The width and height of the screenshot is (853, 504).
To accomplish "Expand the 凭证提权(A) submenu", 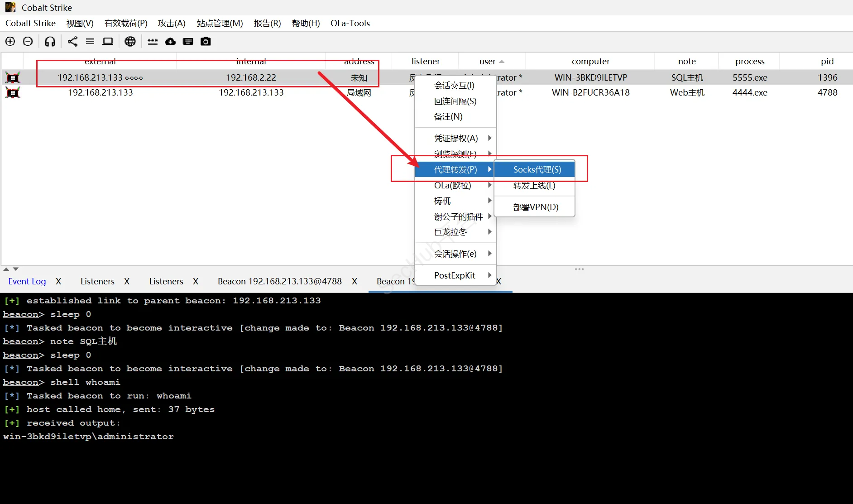I will tap(455, 138).
